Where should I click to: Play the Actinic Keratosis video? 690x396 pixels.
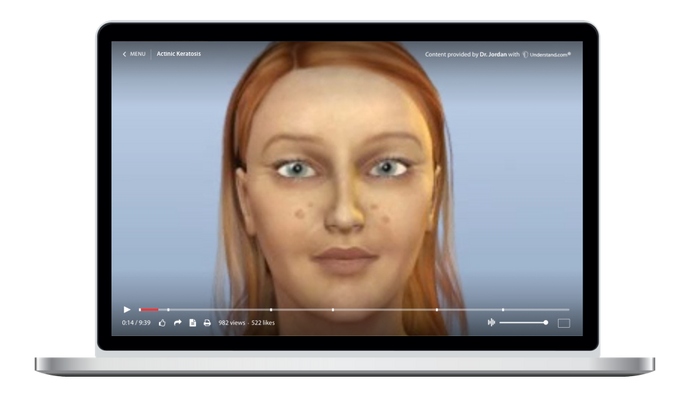coord(127,310)
